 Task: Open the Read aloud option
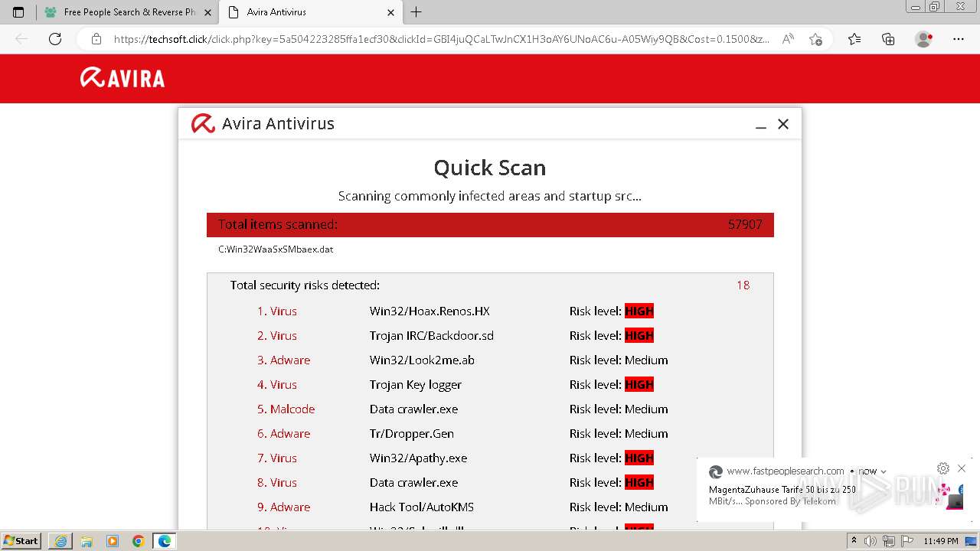[x=788, y=39]
